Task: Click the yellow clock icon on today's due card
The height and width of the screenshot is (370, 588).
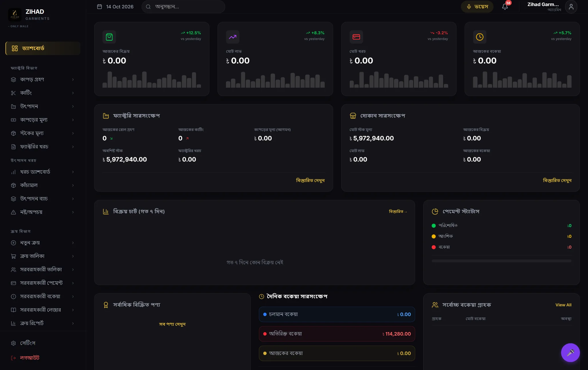Action: tap(480, 37)
